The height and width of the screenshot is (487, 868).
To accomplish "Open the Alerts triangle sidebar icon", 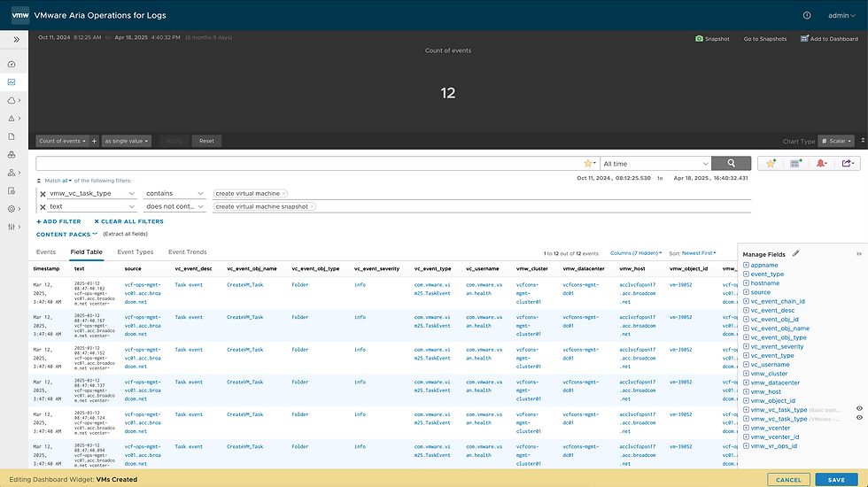I will (12, 119).
